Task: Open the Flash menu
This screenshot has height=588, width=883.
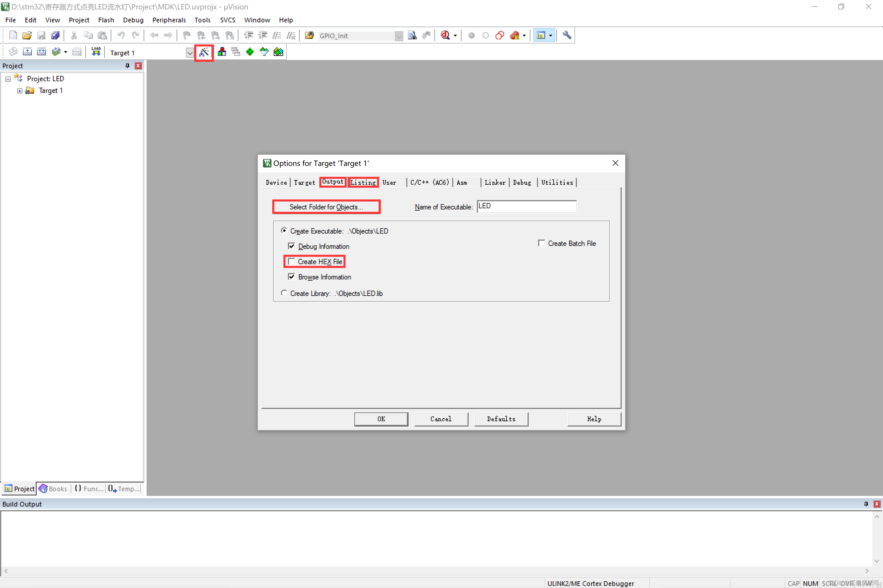Action: point(106,20)
